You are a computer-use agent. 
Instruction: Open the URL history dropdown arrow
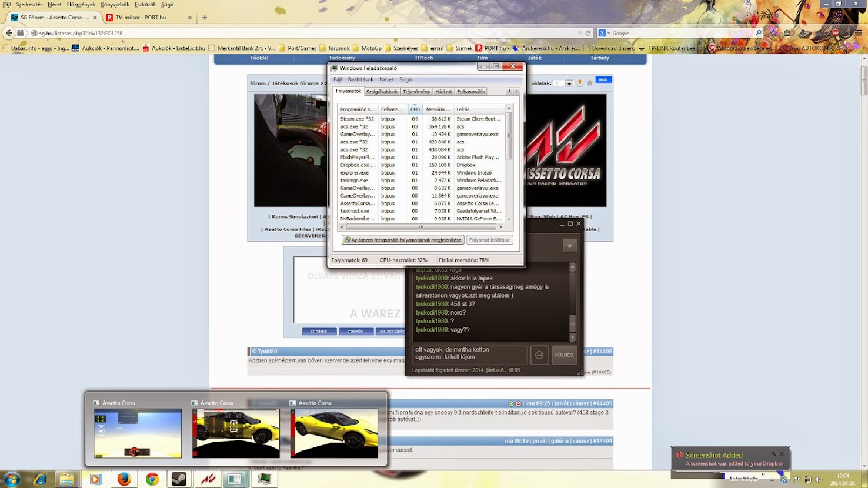[x=580, y=33]
